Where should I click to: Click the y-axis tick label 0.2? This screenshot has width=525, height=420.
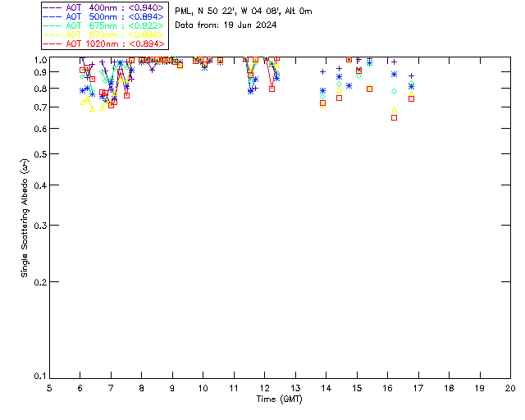pos(38,281)
